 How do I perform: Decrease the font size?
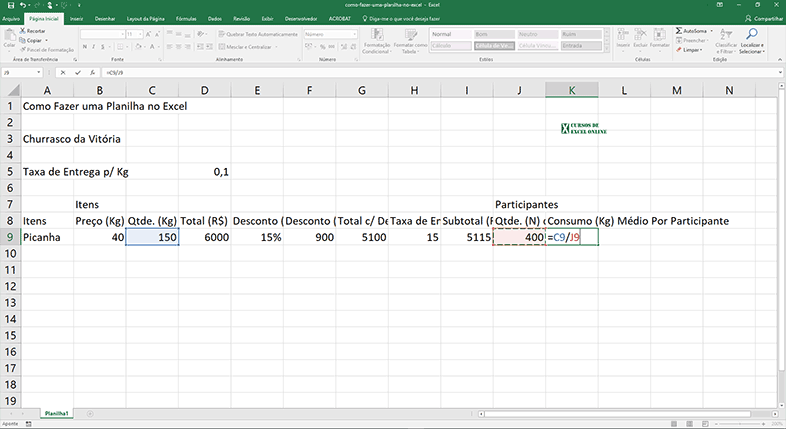click(x=157, y=34)
